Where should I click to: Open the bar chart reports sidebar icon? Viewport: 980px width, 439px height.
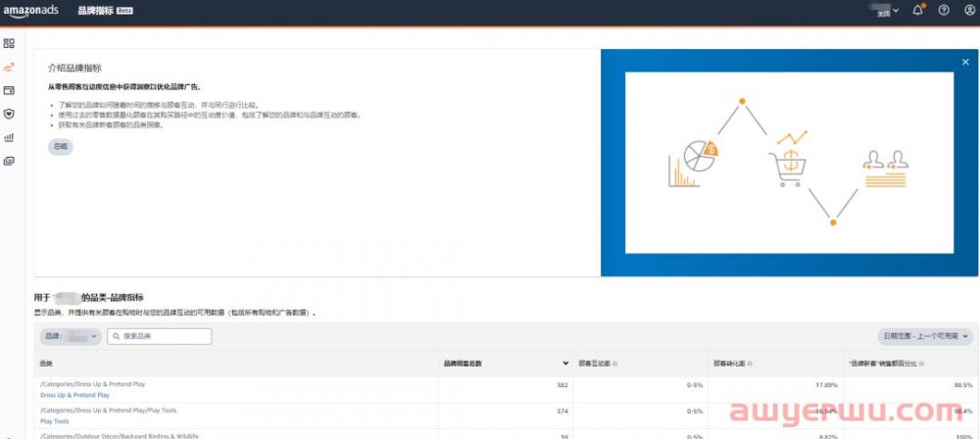(x=9, y=137)
